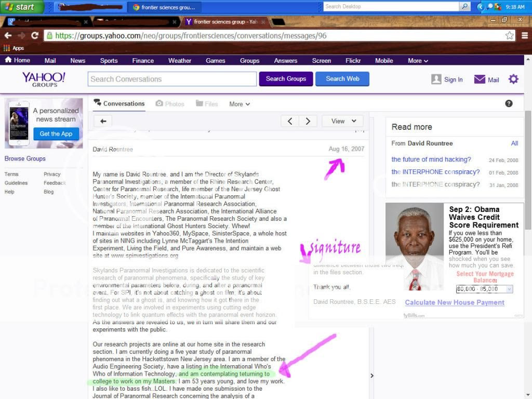
Task: Open the Feedback footer link
Action: click(55, 183)
